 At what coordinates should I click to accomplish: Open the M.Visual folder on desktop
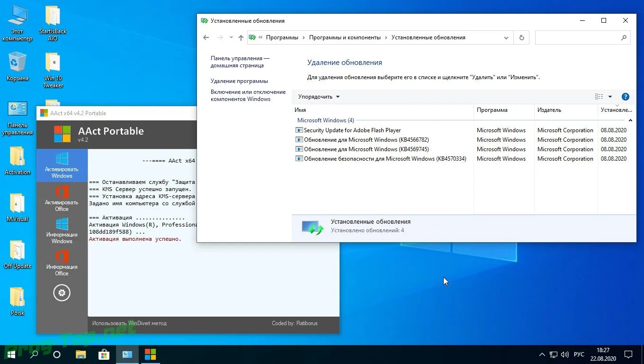point(18,208)
